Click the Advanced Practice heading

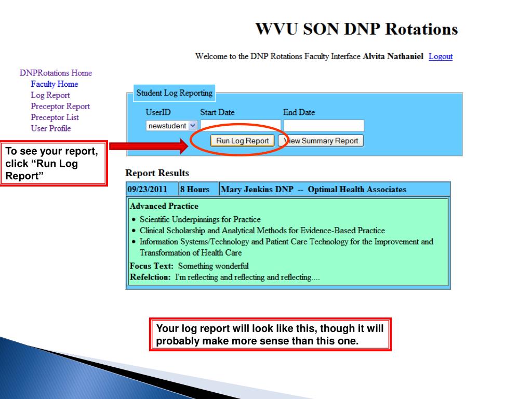164,206
